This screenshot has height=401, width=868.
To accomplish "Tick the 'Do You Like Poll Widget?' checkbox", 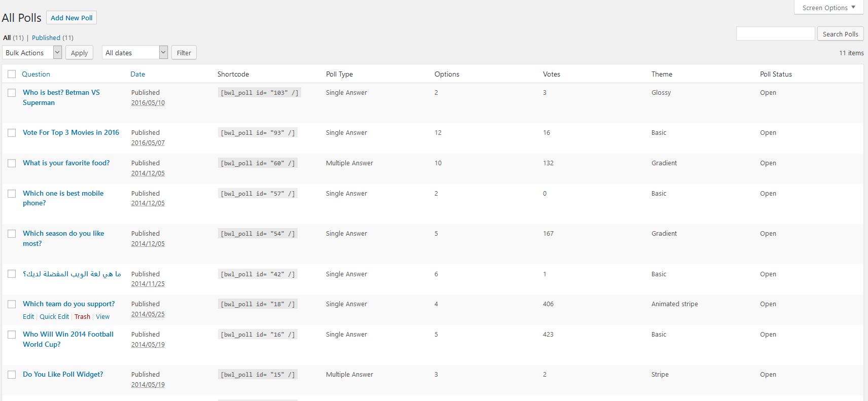I will 12,375.
